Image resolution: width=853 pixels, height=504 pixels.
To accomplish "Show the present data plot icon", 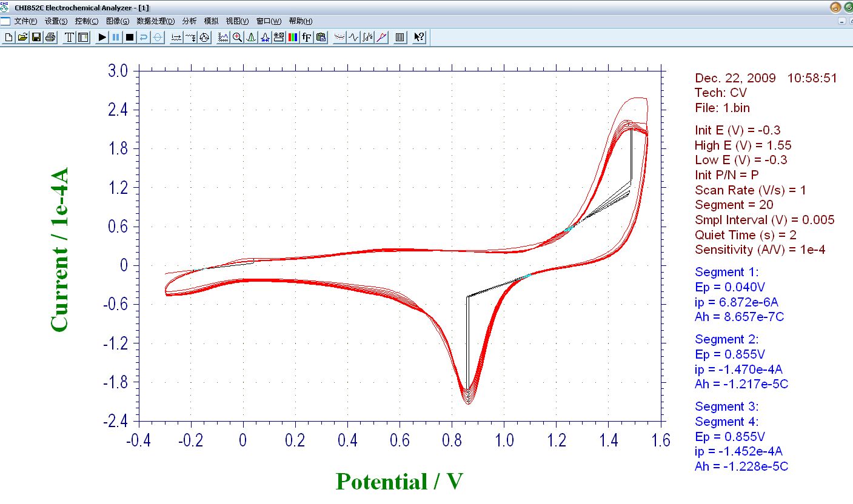I will [223, 38].
